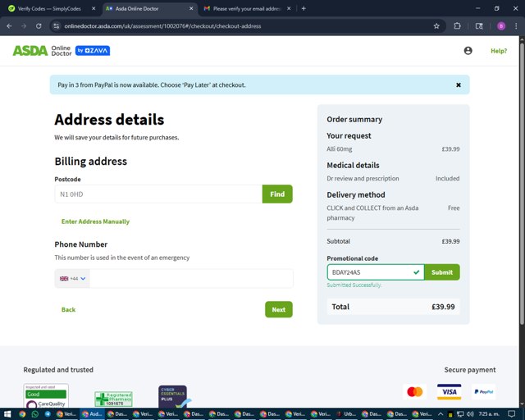This screenshot has width=525, height=420.
Task: Submit the promotional code
Action: pos(442,272)
